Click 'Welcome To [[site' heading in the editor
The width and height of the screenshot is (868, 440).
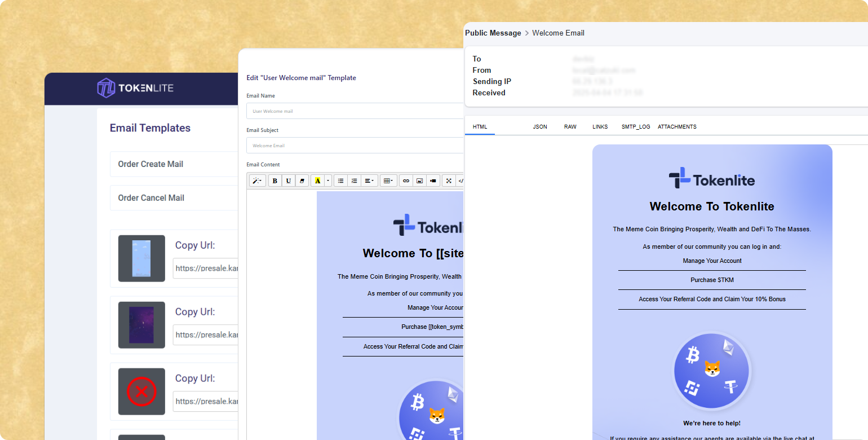click(413, 253)
